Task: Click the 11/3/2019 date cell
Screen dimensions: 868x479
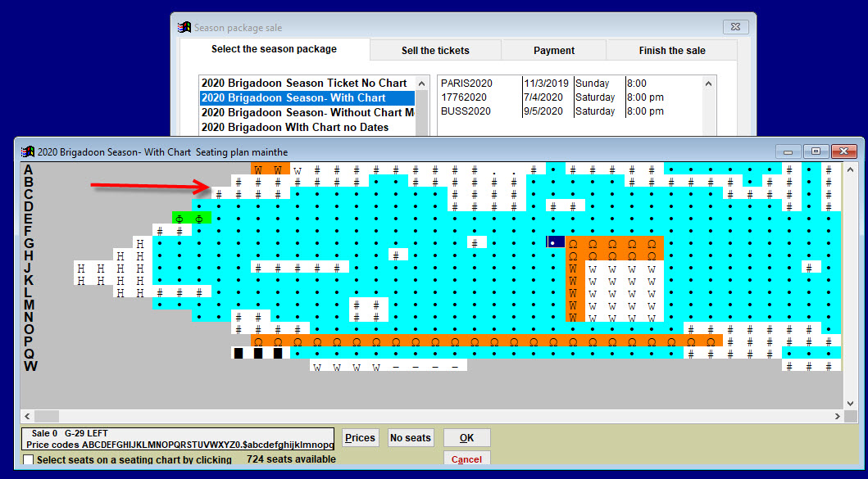Action: 547,84
